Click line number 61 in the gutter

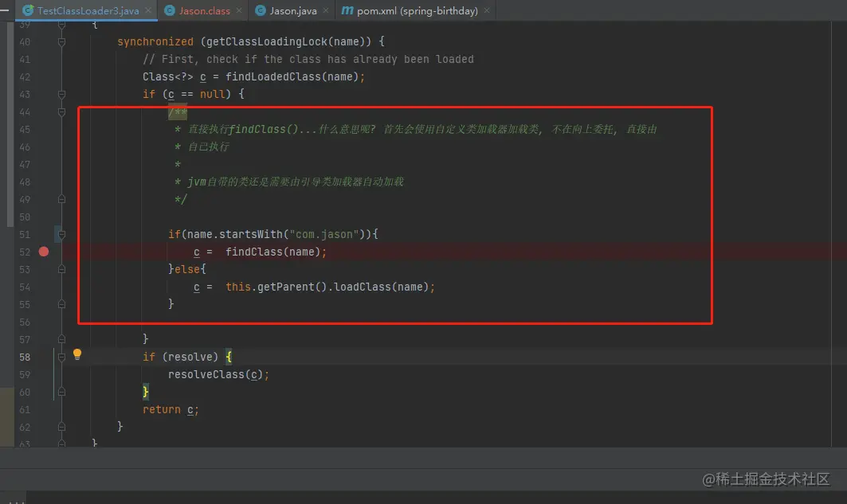25,409
